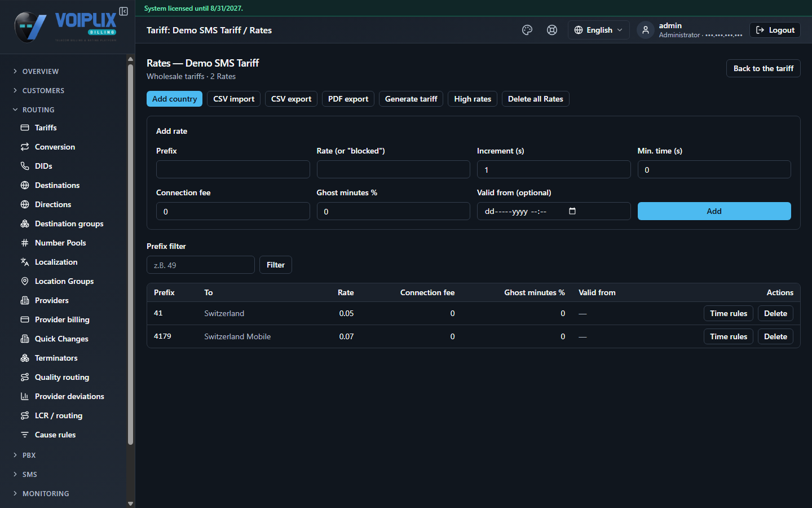Click the admin user avatar icon
Viewport: 812px width, 508px height.
point(646,30)
